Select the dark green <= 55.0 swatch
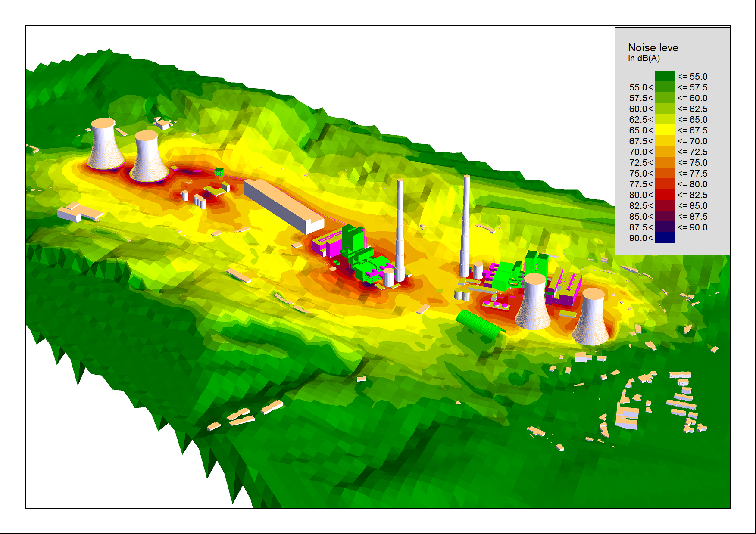 click(664, 76)
